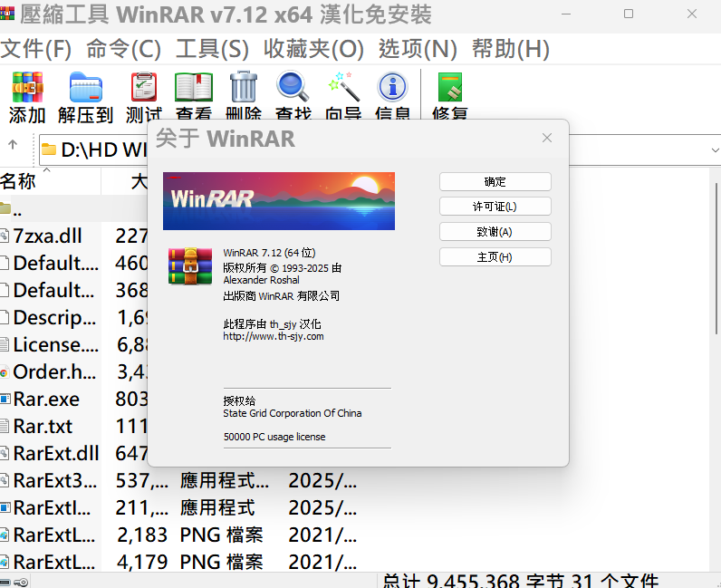Click the 致谢(A) button
This screenshot has width=721, height=588.
point(495,231)
